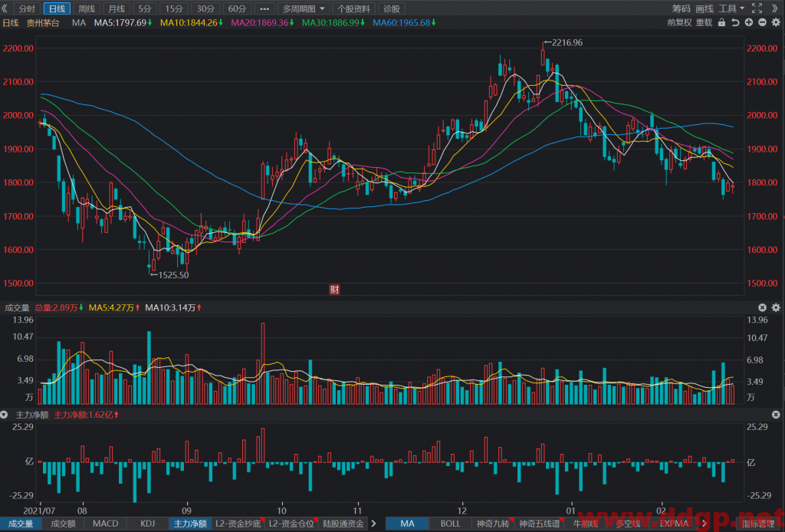785x532 pixels.
Task: Click the 个股资料 button
Action: (353, 8)
